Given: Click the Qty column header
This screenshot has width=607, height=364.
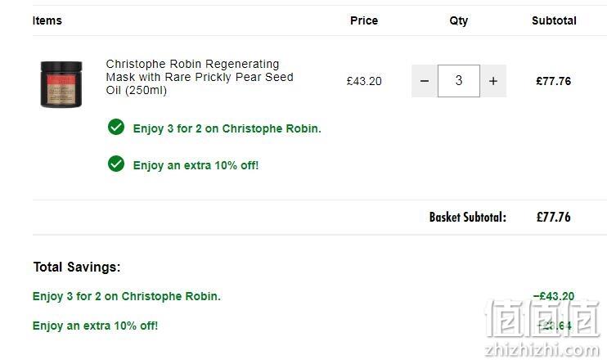Looking at the screenshot, I should click(x=459, y=20).
